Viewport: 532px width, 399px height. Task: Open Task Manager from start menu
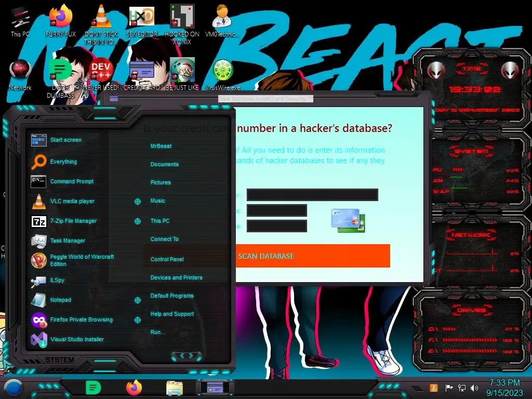68,241
